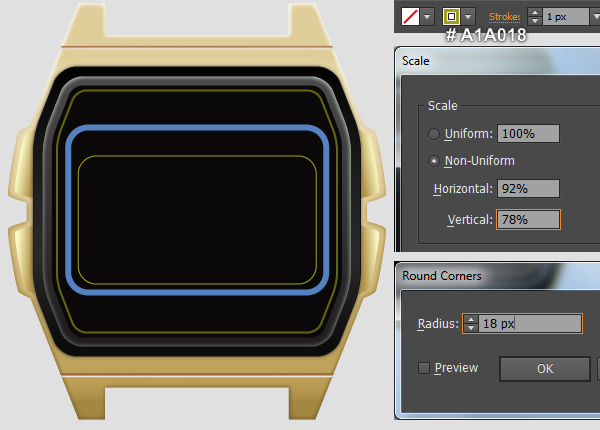
Task: Click the Fill color swatch showing none
Action: (411, 17)
